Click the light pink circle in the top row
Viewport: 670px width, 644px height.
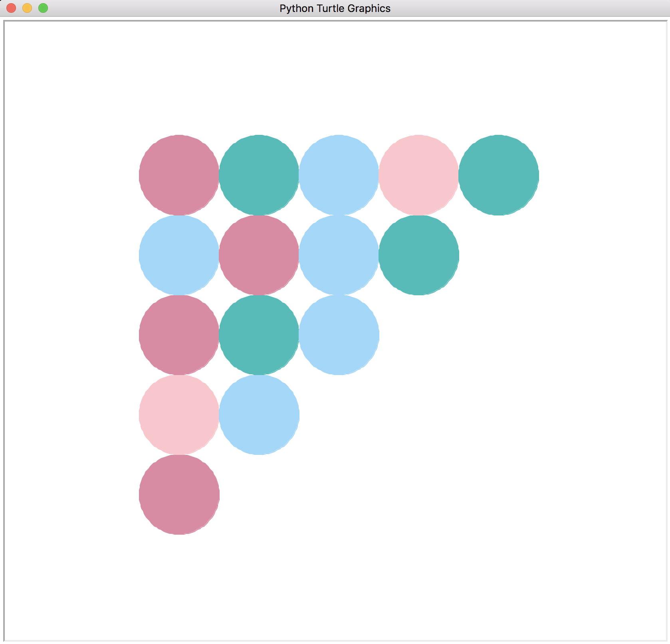click(419, 175)
